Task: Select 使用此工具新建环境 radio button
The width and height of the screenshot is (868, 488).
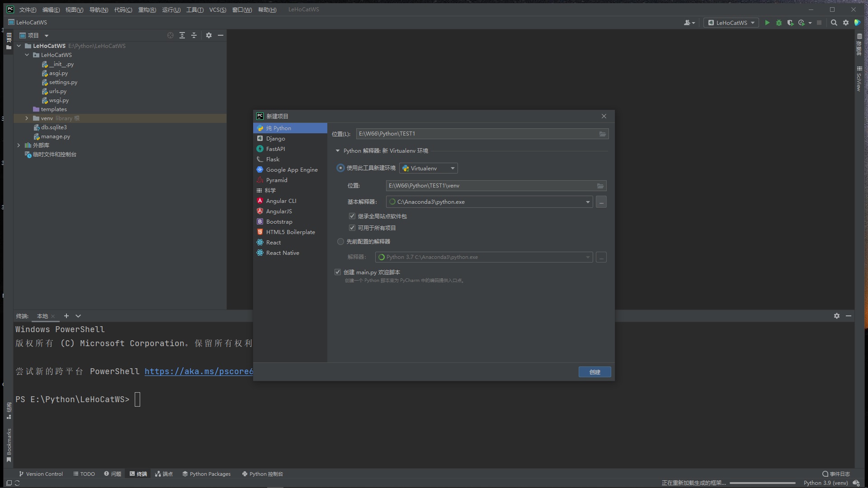Action: pyautogui.click(x=341, y=168)
